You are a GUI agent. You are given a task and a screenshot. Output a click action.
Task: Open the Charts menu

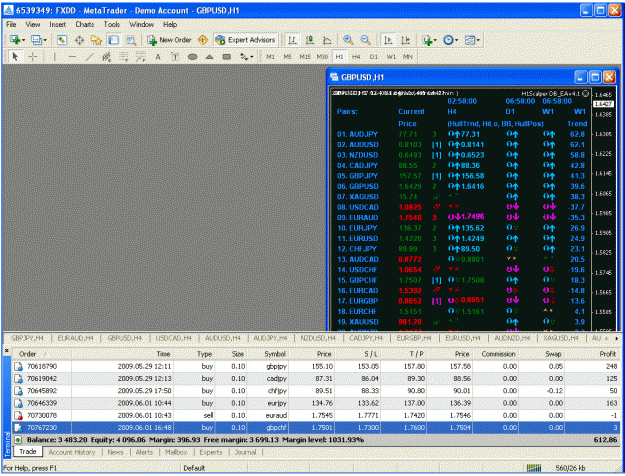(x=85, y=24)
